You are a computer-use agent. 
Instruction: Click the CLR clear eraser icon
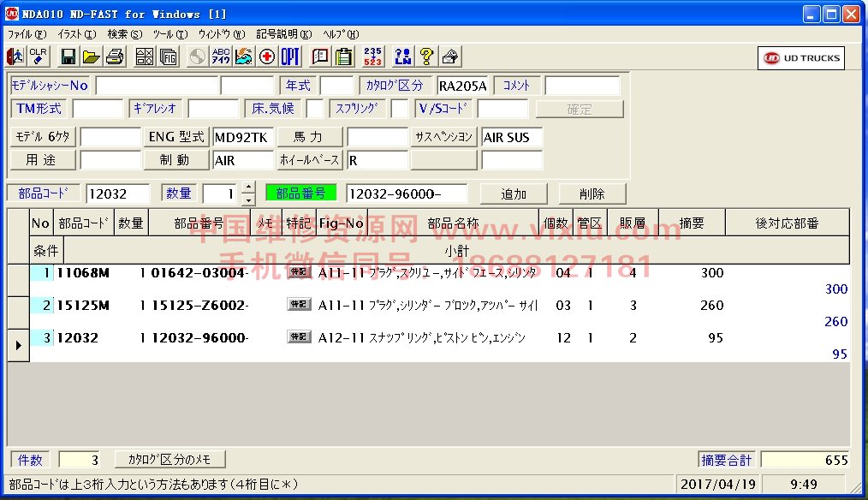click(x=39, y=57)
